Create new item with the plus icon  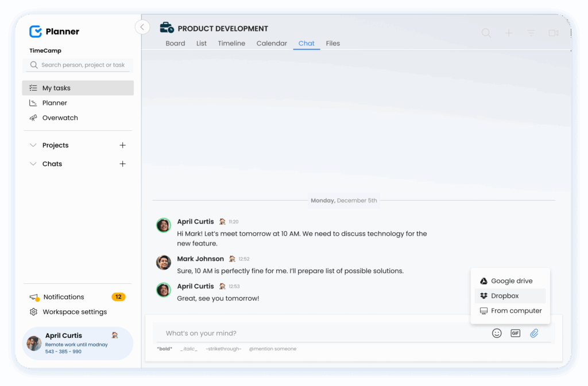pyautogui.click(x=508, y=33)
